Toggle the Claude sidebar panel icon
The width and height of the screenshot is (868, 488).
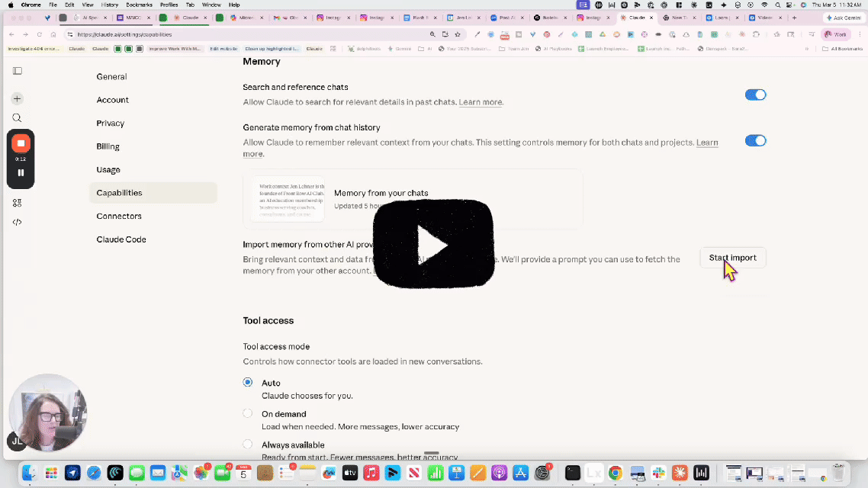(17, 71)
